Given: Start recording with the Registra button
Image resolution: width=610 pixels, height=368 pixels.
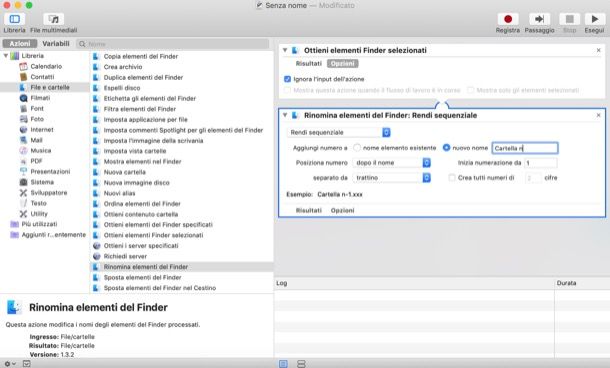Looking at the screenshot, I should pyautogui.click(x=508, y=19).
